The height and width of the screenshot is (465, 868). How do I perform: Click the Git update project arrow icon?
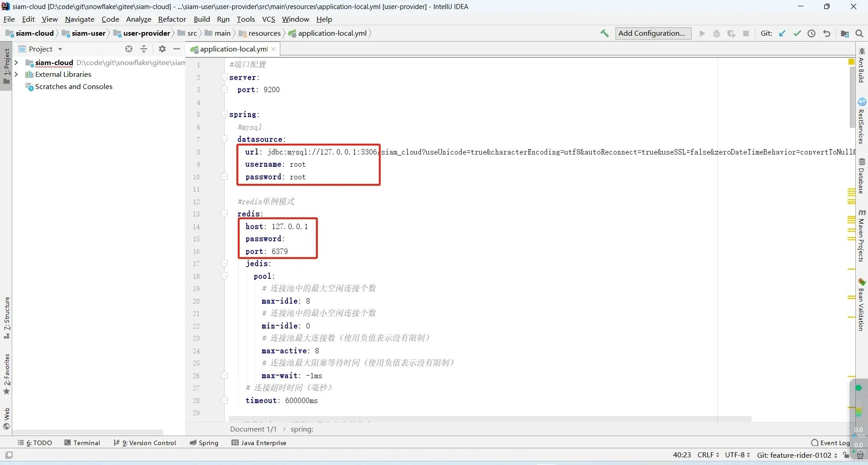782,33
